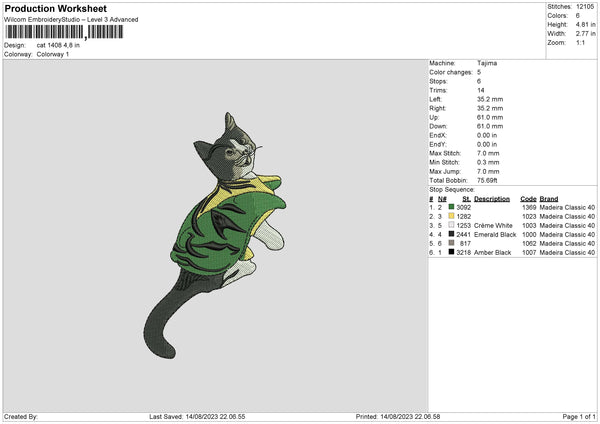Click the Machine value Tajima

488,63
